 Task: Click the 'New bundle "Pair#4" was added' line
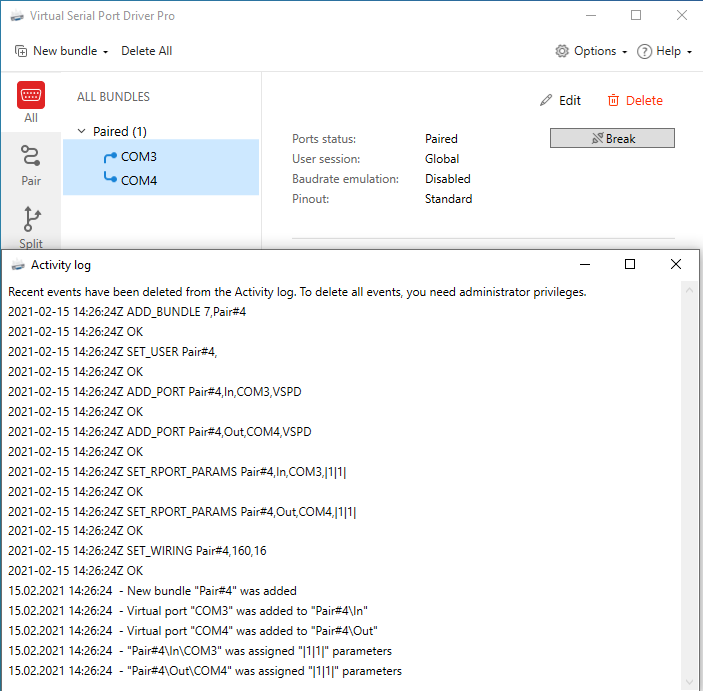coord(152,591)
